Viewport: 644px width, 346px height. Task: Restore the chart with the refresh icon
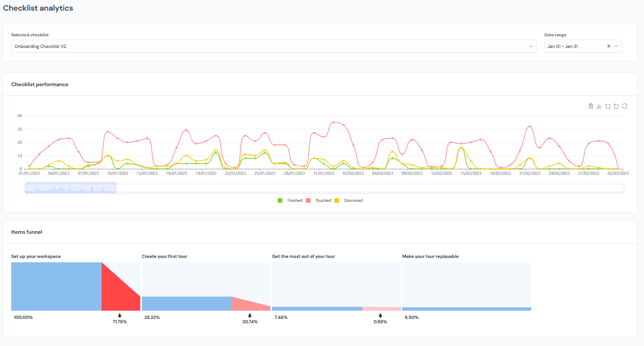tap(624, 106)
